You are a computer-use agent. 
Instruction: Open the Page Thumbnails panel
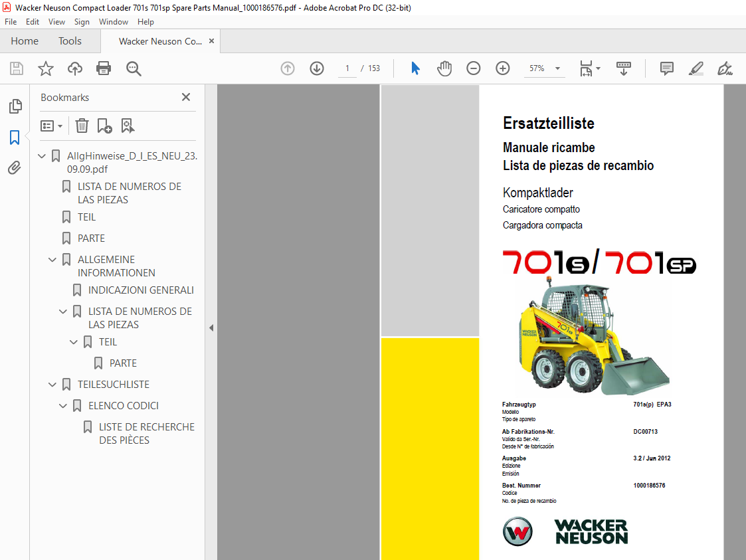(15, 106)
